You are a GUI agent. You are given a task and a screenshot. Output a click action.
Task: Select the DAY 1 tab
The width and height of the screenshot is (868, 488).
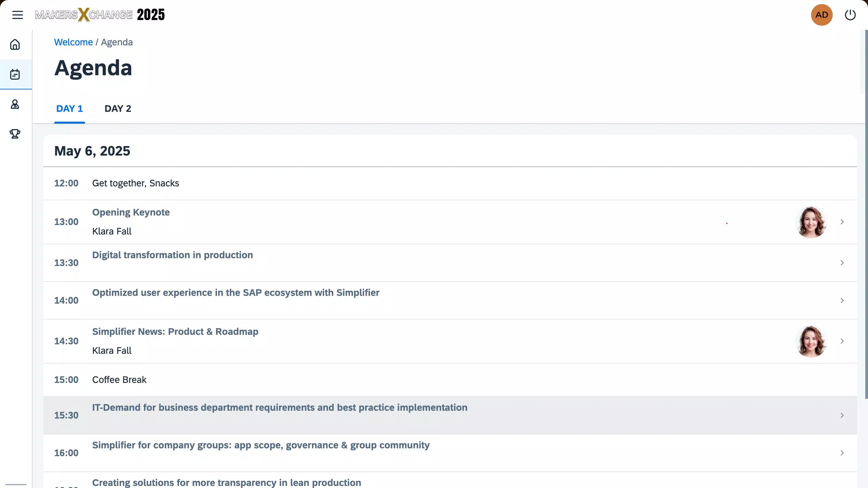(x=70, y=109)
